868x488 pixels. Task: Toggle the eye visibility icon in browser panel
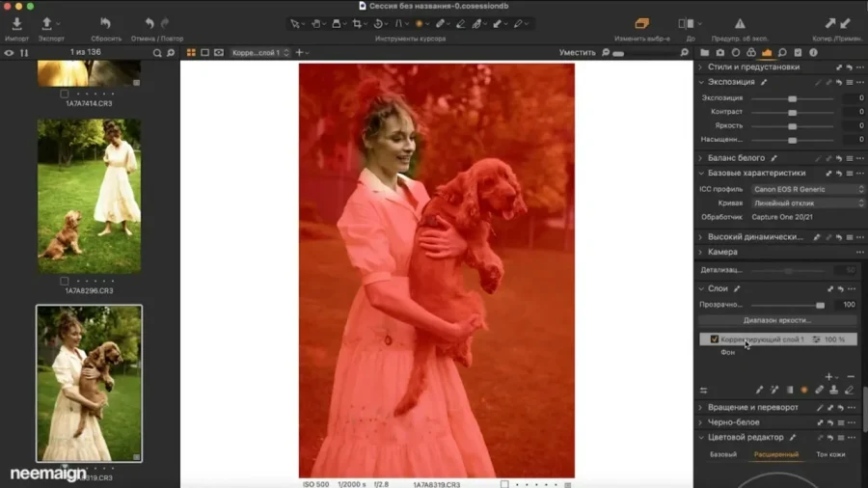9,53
